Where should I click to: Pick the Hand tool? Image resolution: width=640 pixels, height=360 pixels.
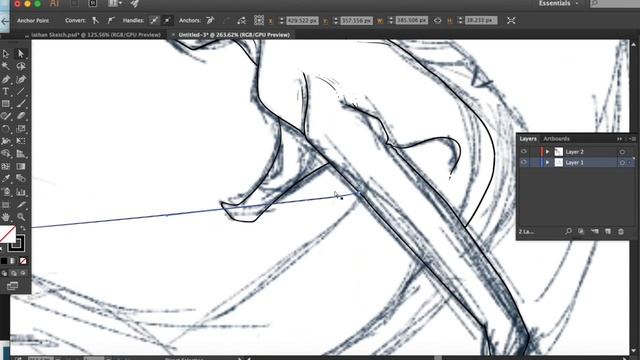(x=6, y=217)
